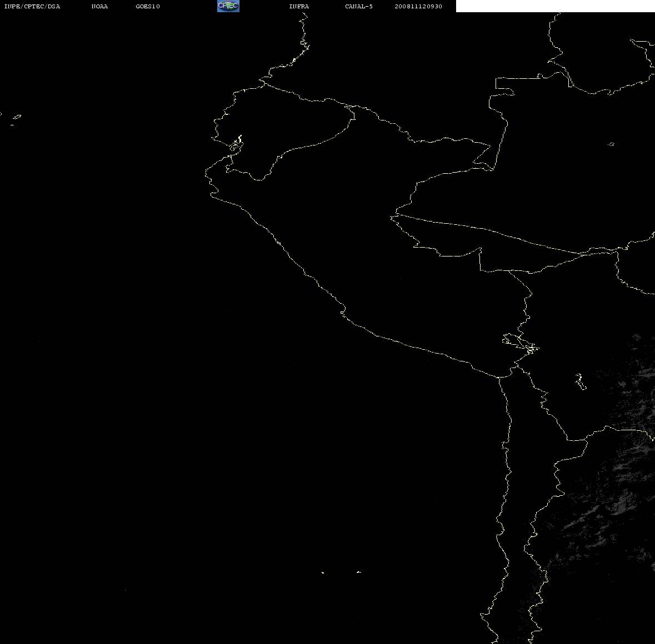This screenshot has height=644, width=655.
Task: Click the Peru-Chile coastal border junction
Action: coord(498,378)
